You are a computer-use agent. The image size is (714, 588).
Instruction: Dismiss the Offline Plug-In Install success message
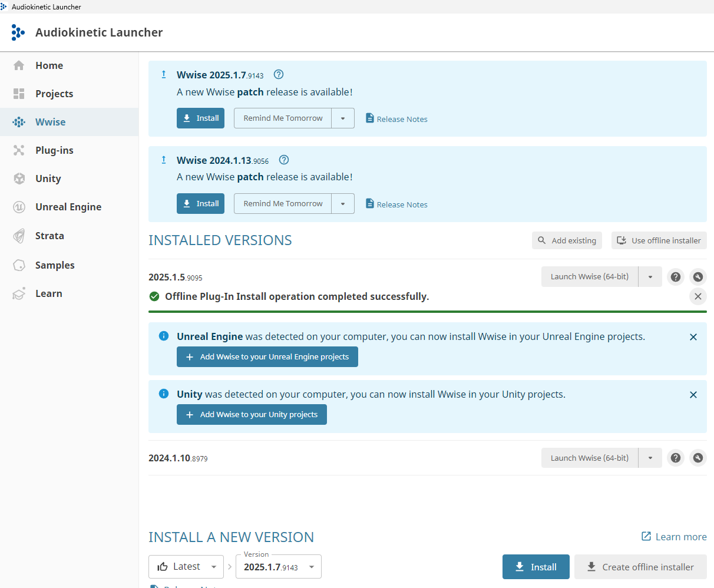coord(698,296)
